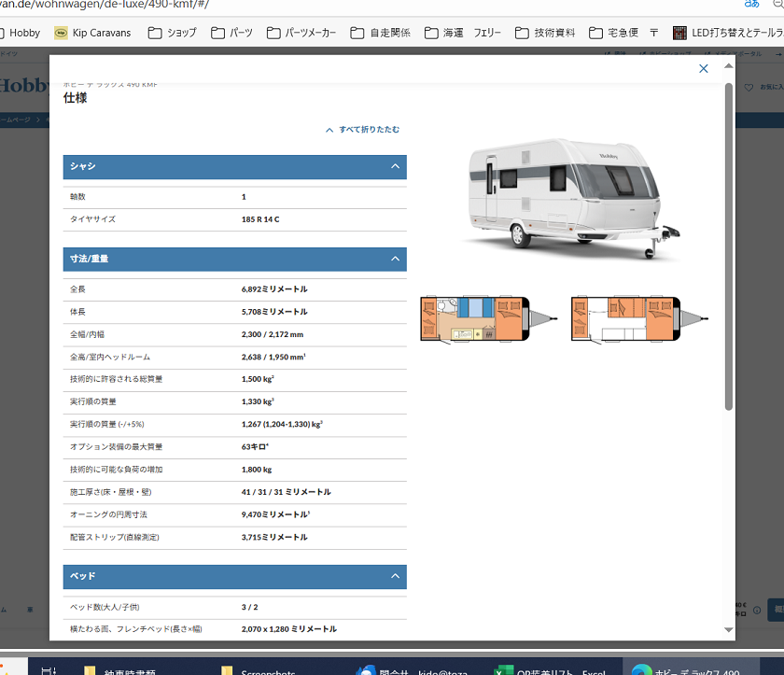Click the 全高/室内ヘッドルーム row label
The width and height of the screenshot is (784, 675).
click(110, 357)
